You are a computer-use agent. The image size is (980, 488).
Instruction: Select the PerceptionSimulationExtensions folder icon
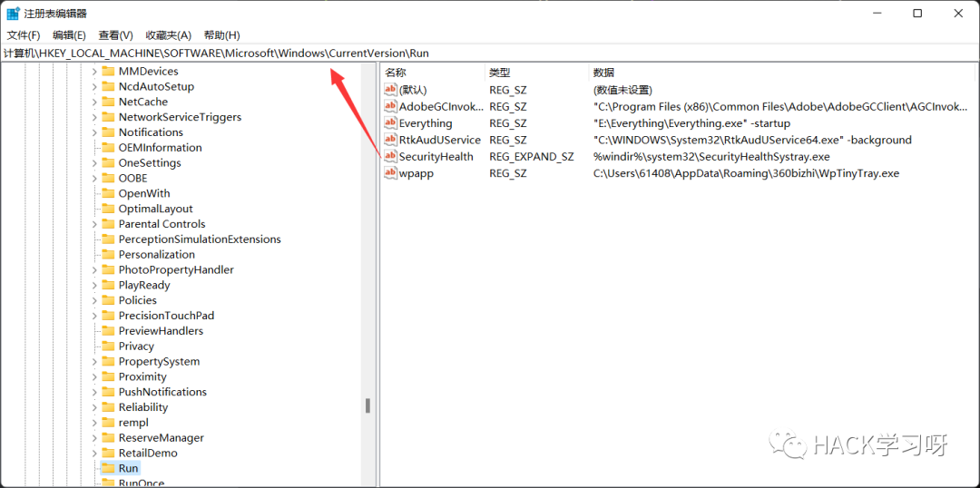click(x=108, y=239)
